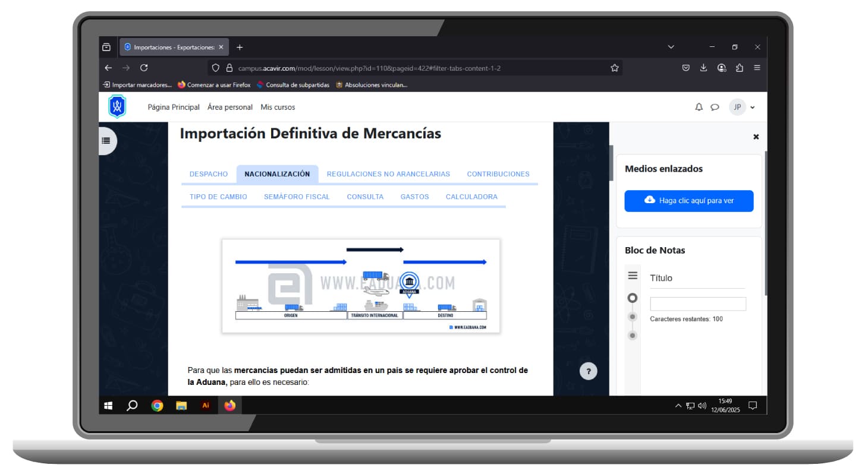Expand the list all tabs chevron
The height and width of the screenshot is (474, 868).
tap(671, 47)
